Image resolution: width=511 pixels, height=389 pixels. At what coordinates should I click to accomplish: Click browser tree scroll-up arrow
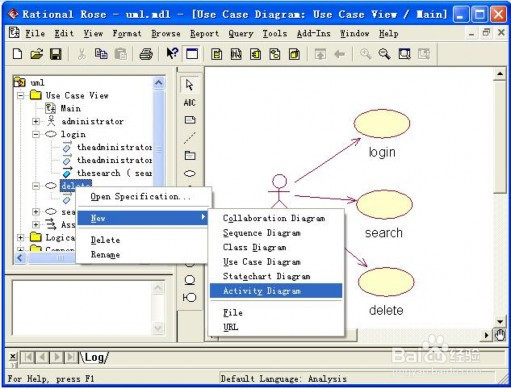coord(159,82)
